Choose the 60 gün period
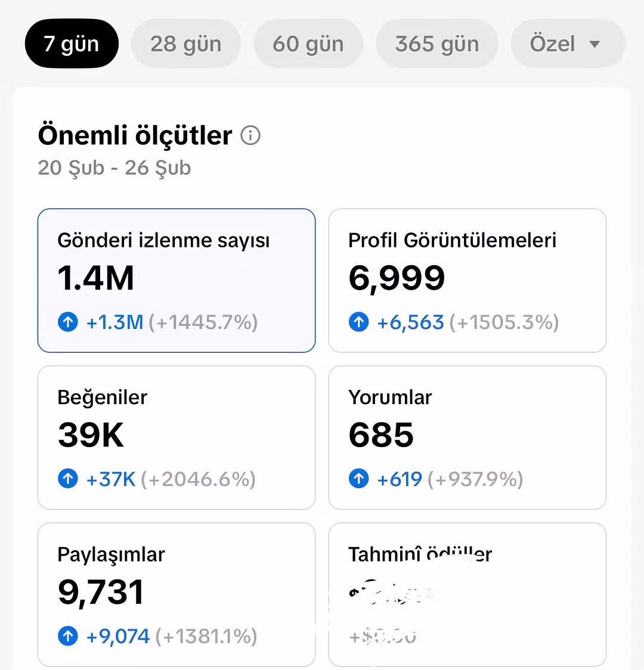This screenshot has height=670, width=644. [308, 44]
